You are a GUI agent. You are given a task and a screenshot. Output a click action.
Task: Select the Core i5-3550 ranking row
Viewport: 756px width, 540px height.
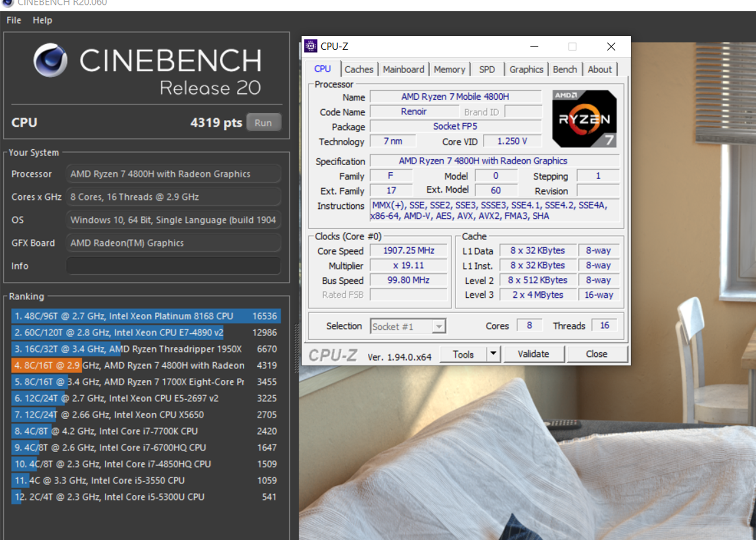click(x=146, y=481)
